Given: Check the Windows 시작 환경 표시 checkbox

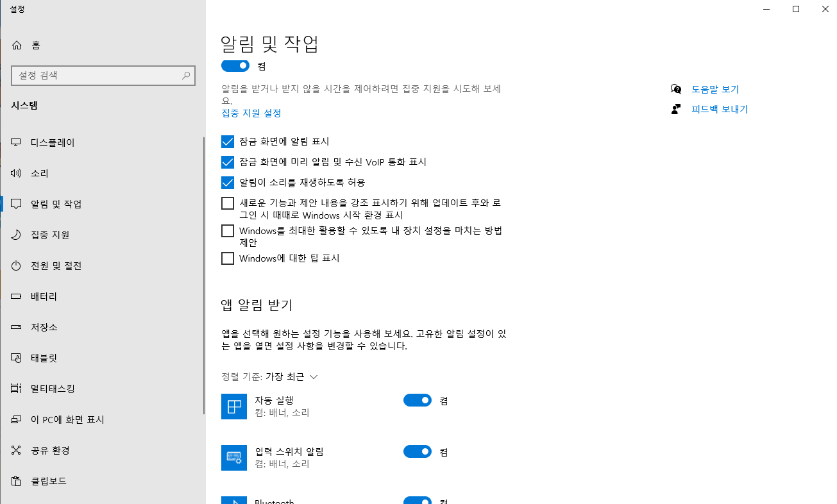Looking at the screenshot, I should point(228,203).
